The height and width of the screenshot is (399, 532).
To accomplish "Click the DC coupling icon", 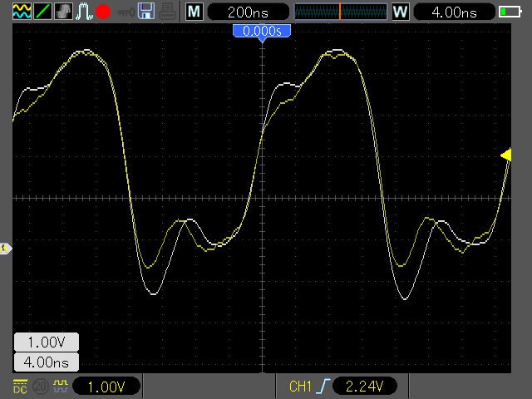I will pos(20,387).
